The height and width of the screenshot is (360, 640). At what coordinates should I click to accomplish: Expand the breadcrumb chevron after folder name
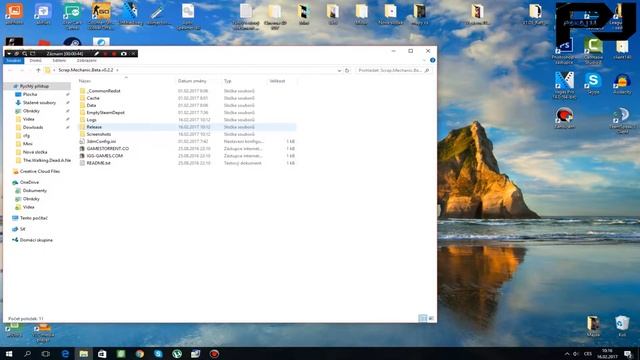(x=118, y=70)
